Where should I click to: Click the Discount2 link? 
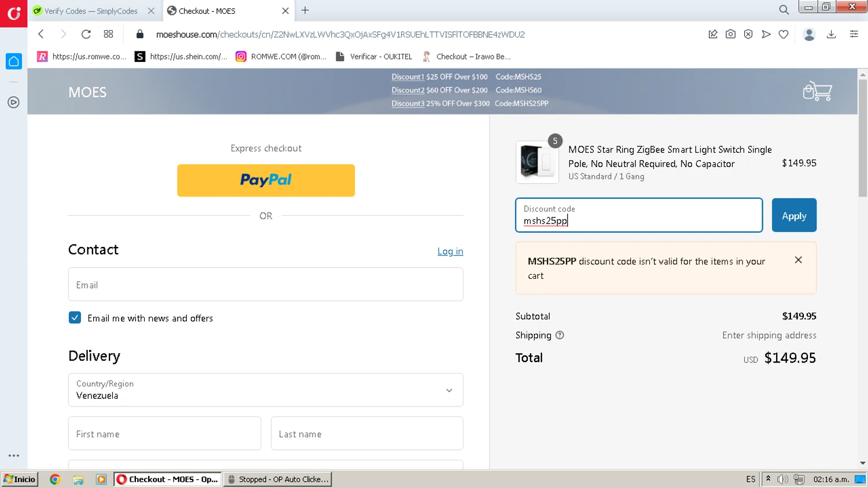tap(407, 90)
